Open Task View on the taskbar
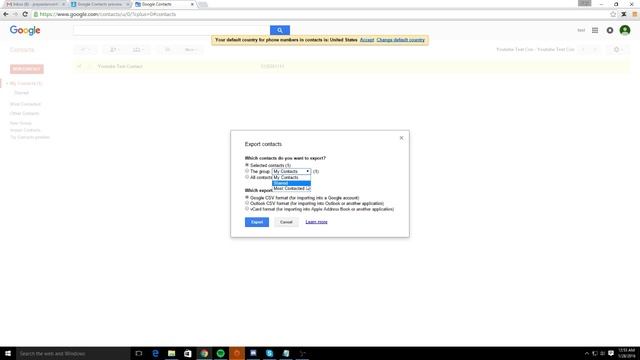 click(x=139, y=353)
